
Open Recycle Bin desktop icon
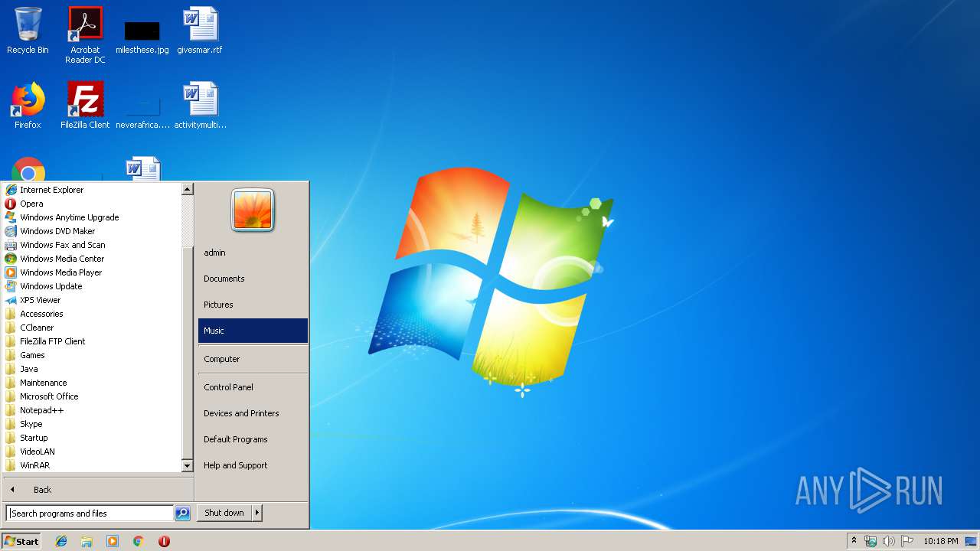pos(28,31)
